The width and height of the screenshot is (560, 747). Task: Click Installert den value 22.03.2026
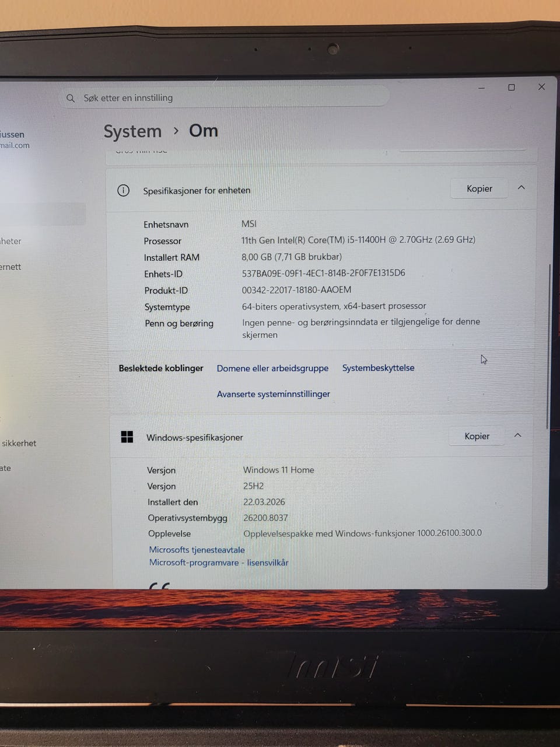[x=264, y=502]
